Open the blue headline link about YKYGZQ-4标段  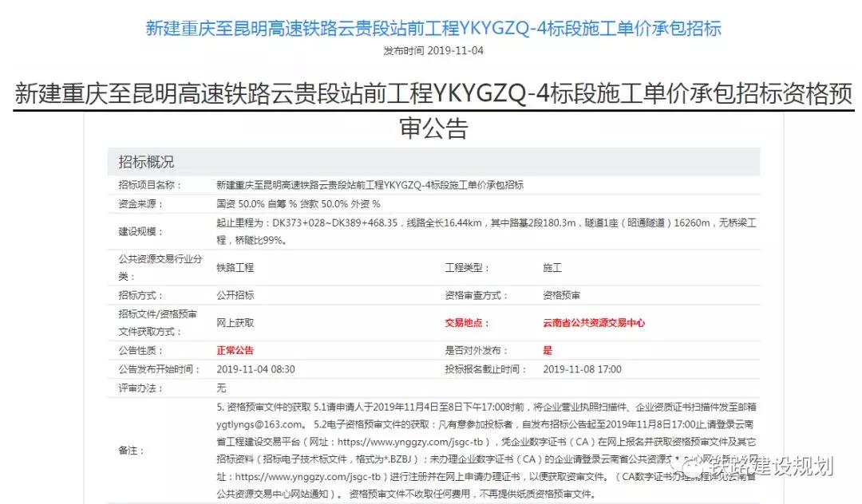click(x=433, y=29)
